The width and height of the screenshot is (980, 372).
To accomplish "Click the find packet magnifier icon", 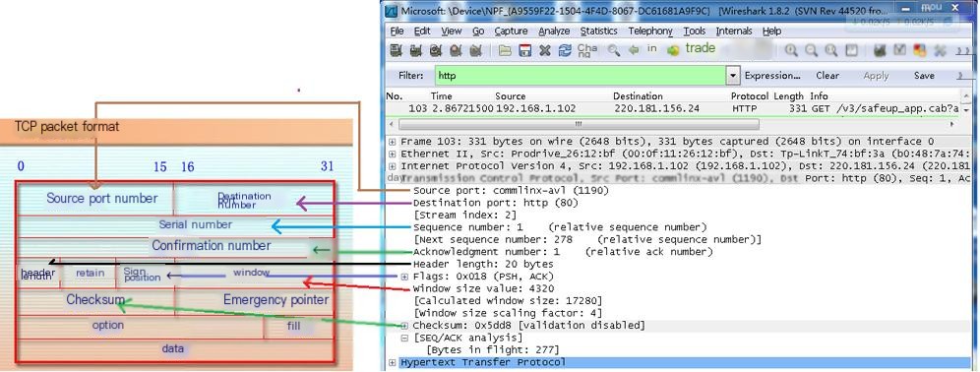I will tap(614, 50).
